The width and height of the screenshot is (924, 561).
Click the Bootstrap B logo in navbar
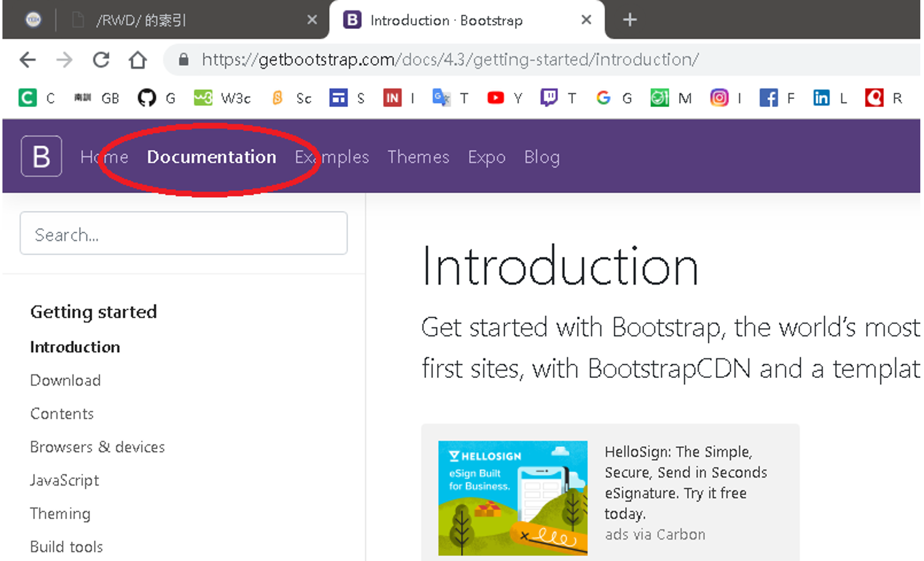(x=41, y=156)
